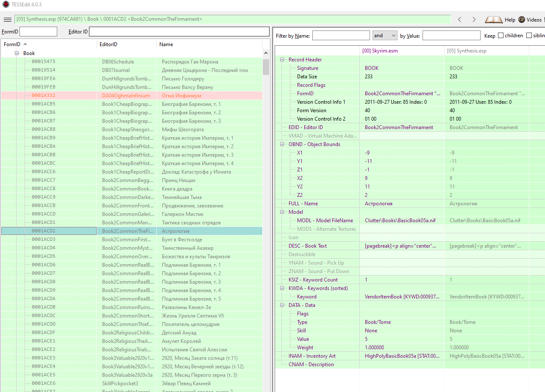Click the GP Videos icon
545x392 pixels.
(522, 19)
